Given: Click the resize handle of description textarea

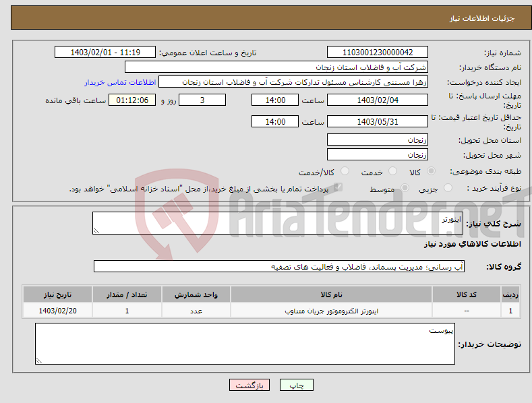Looking at the screenshot, I should [x=96, y=230].
